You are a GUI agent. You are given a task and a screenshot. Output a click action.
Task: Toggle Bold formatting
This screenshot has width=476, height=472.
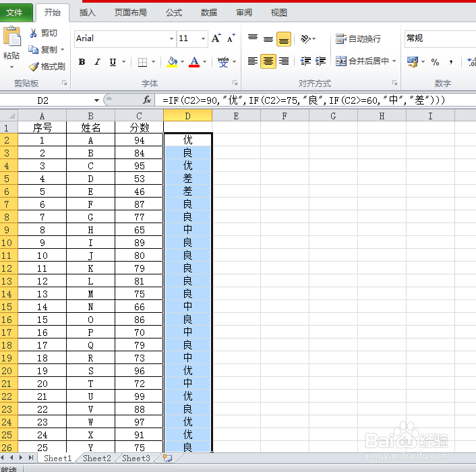point(82,62)
